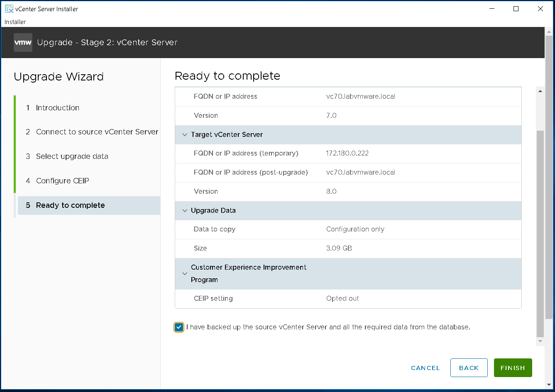Click the 'Data to copy' label

(x=215, y=229)
